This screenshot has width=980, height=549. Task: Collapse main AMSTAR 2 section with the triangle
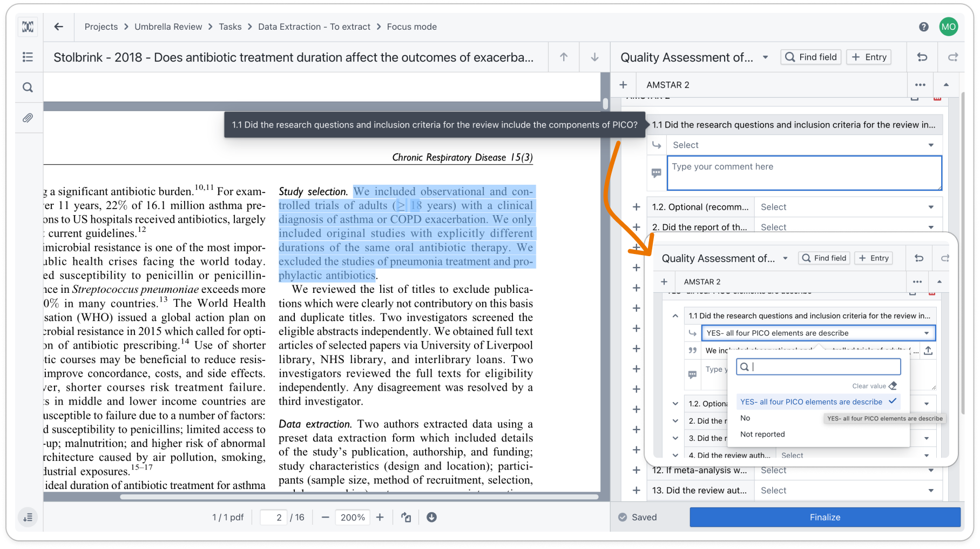coord(946,85)
